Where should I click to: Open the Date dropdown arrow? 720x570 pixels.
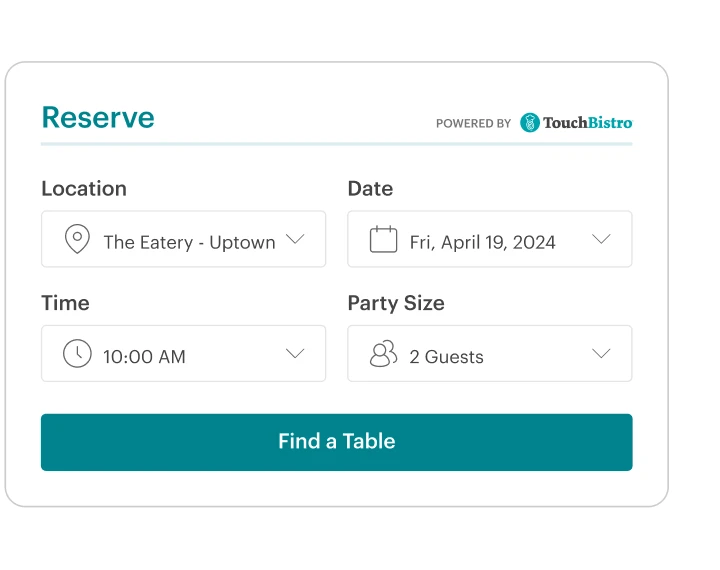coord(601,239)
